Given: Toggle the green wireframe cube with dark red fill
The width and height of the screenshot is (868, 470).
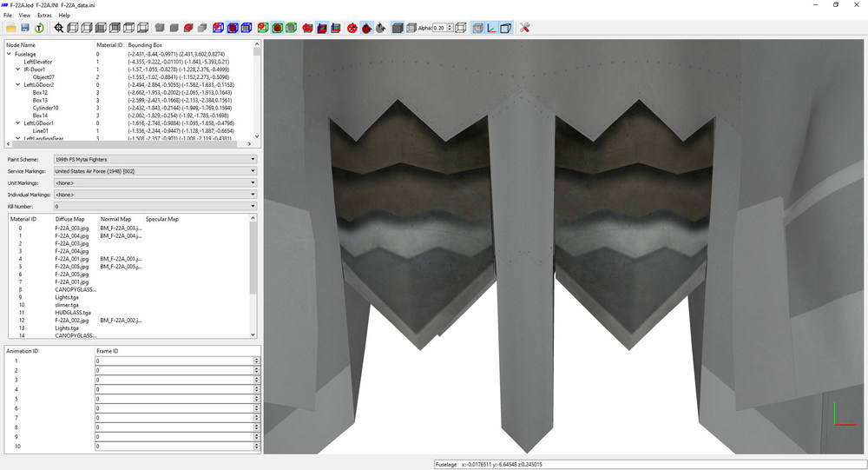Looking at the screenshot, I should [278, 28].
